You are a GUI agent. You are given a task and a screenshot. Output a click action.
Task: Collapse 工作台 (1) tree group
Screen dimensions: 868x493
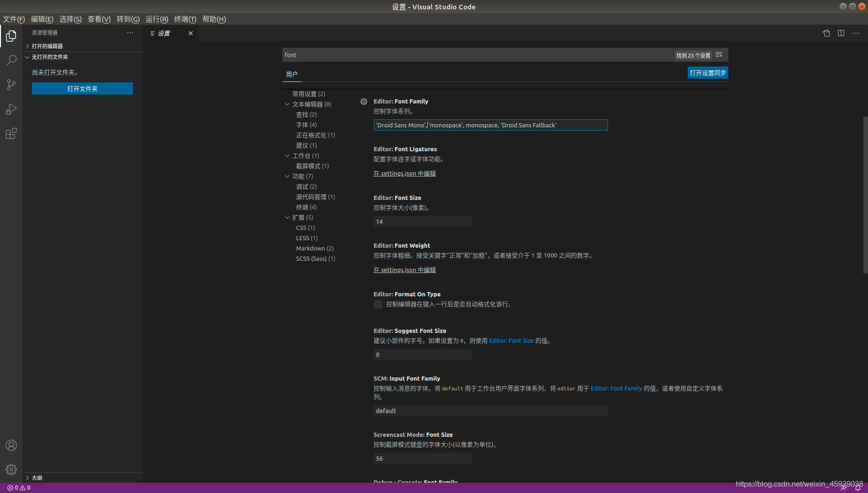(x=287, y=156)
